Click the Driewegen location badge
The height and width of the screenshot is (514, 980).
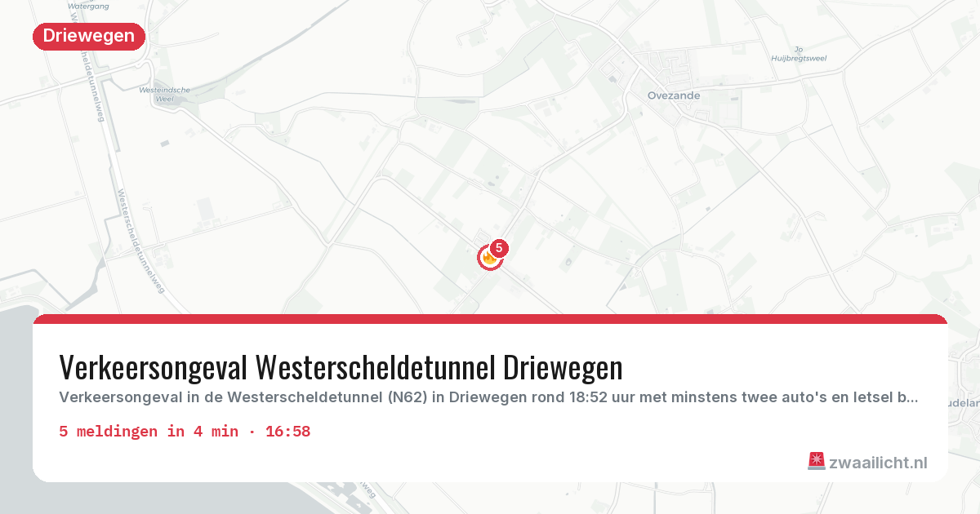coord(89,36)
